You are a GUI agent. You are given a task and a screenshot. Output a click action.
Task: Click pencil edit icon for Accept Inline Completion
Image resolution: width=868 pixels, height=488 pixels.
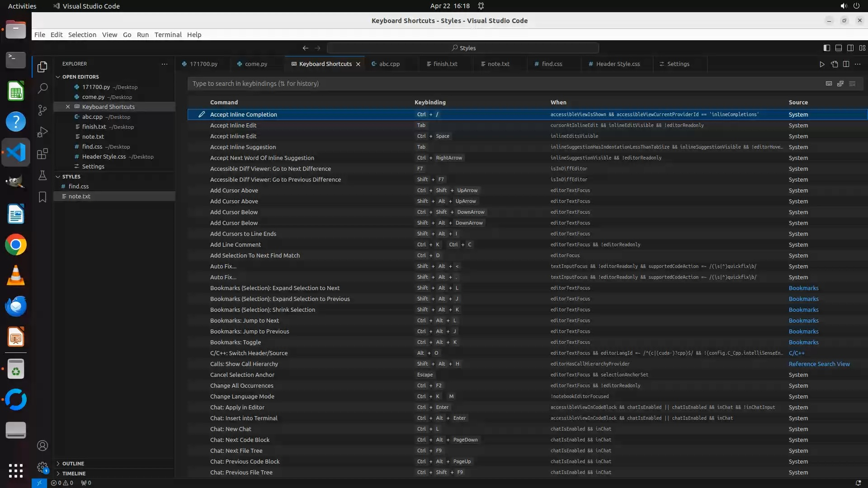point(202,114)
